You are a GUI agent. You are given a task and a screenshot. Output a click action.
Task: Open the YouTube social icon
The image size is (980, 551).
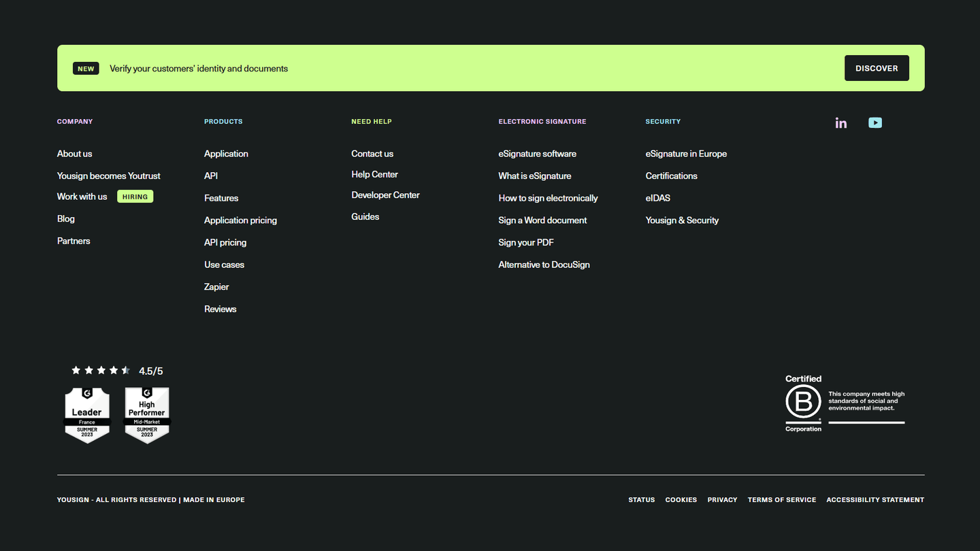point(875,122)
